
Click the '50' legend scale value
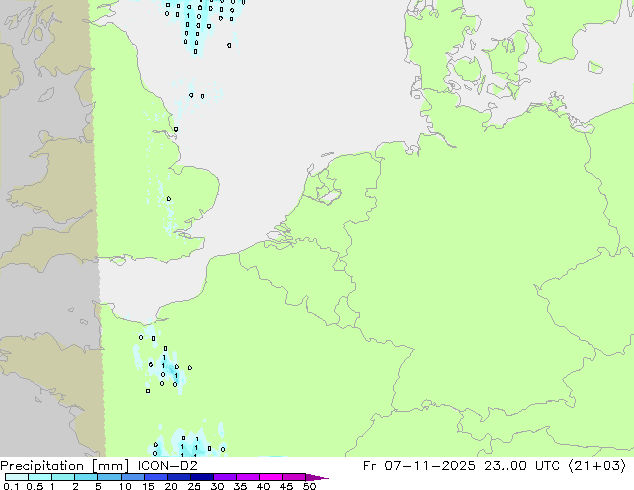(x=309, y=486)
